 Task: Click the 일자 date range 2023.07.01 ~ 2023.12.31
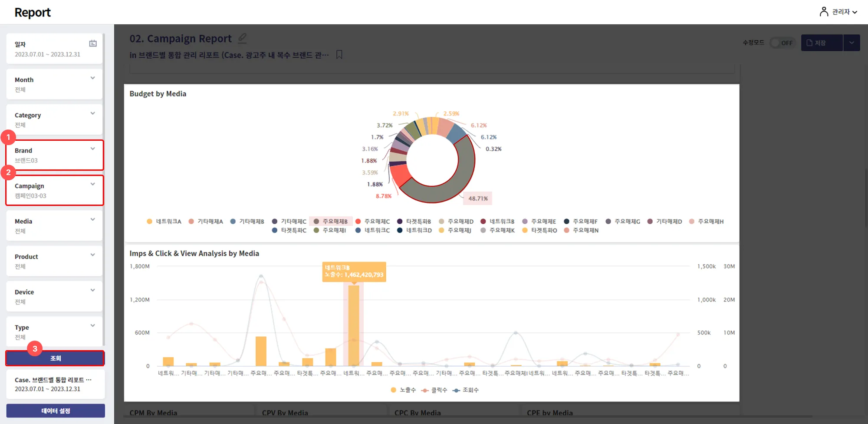[47, 54]
